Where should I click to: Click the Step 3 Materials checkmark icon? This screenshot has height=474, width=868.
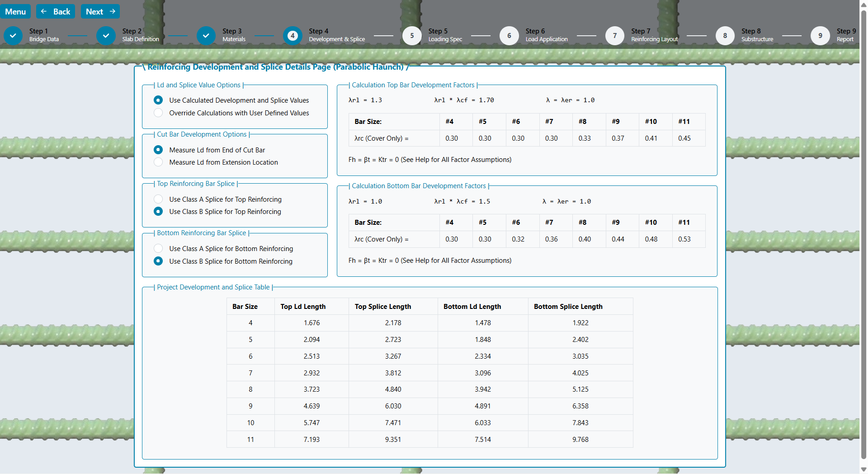[x=206, y=36]
